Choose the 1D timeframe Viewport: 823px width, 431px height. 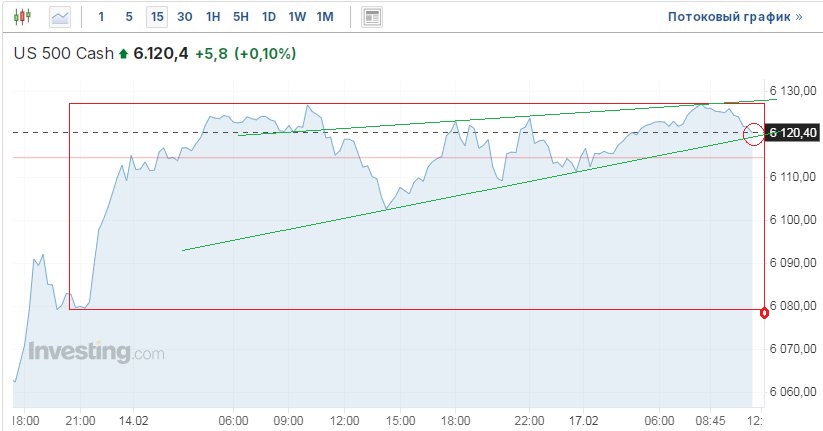(269, 17)
